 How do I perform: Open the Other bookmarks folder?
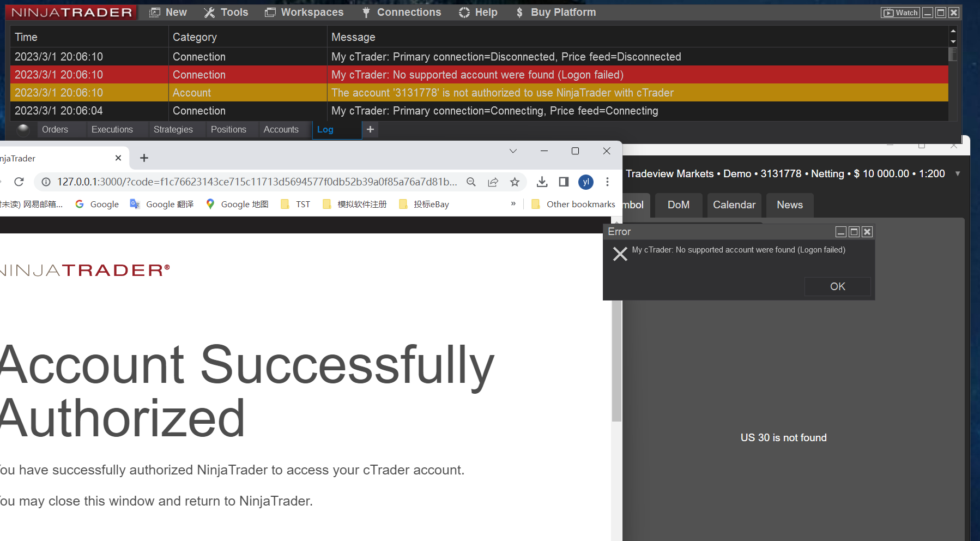coord(573,204)
